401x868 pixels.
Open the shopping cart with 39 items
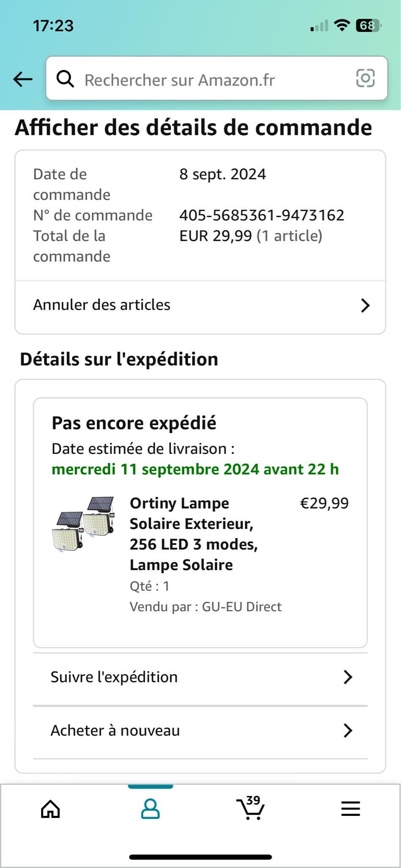[x=250, y=808]
